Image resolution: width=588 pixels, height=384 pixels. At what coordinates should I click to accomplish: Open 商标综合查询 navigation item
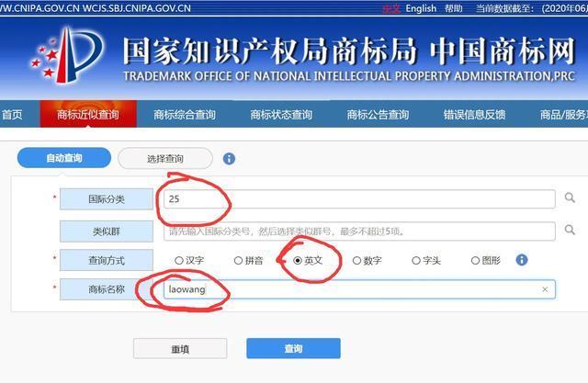[x=185, y=115]
